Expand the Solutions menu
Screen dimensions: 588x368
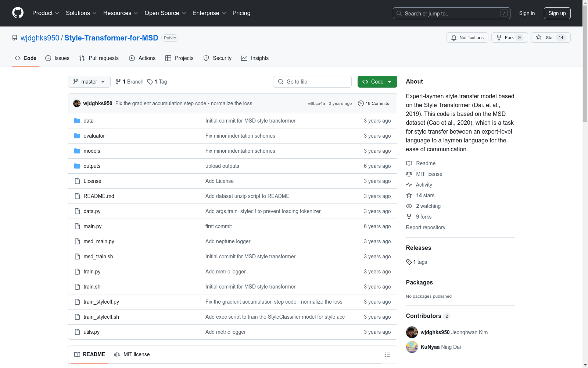(x=81, y=13)
